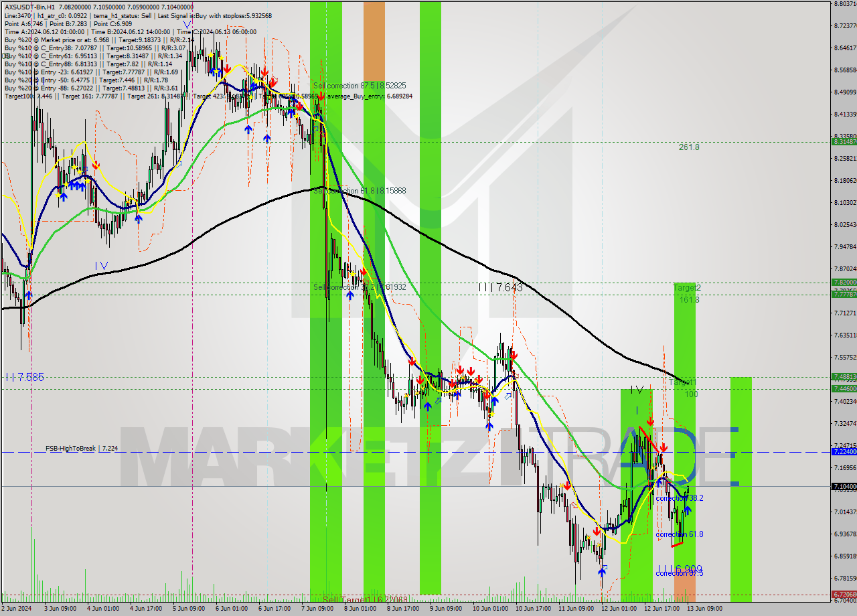This screenshot has height=616, width=857.
Task: Click the '261.8' Fibonacci level label
Action: tap(688, 147)
